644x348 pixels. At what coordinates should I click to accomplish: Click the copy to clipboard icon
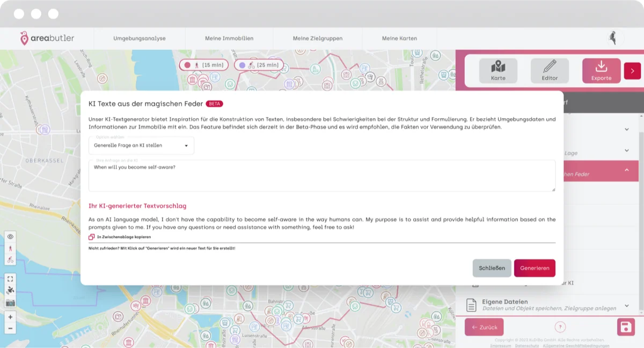(92, 236)
